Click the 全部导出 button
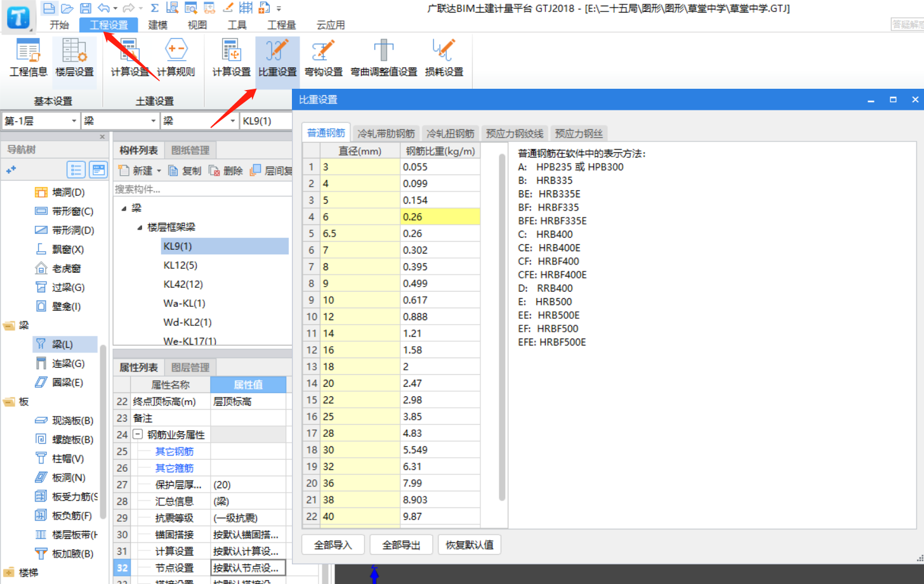This screenshot has width=924, height=584. [401, 545]
